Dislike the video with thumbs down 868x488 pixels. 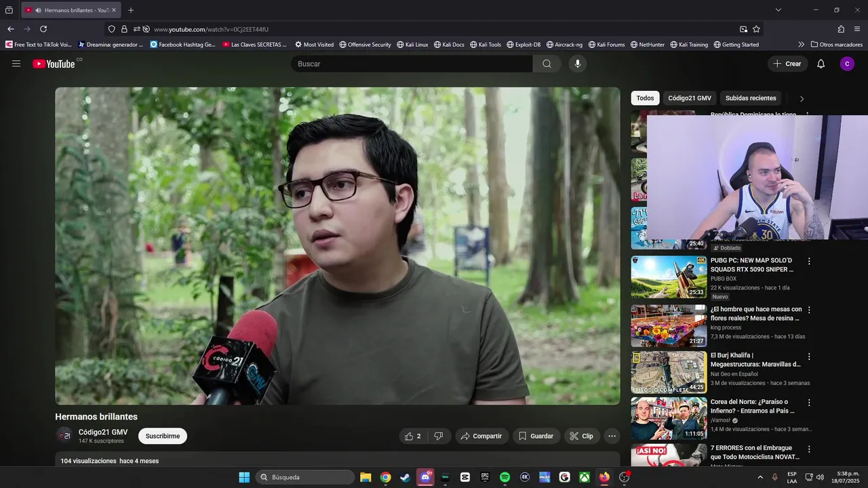coord(439,436)
